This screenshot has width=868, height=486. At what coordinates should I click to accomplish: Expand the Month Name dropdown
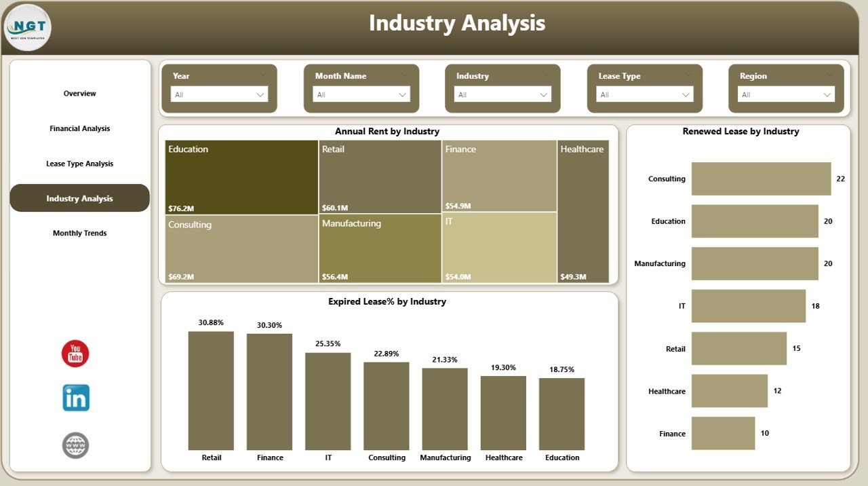(361, 95)
